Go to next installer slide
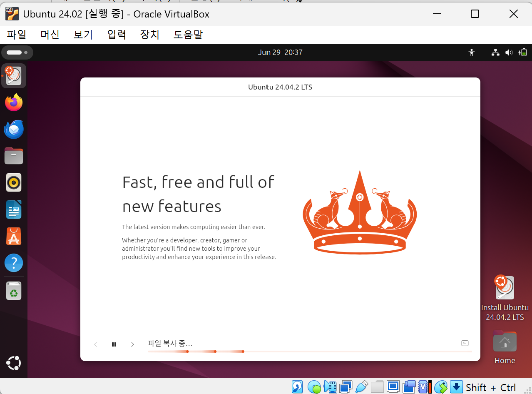This screenshot has width=532, height=394. (132, 344)
